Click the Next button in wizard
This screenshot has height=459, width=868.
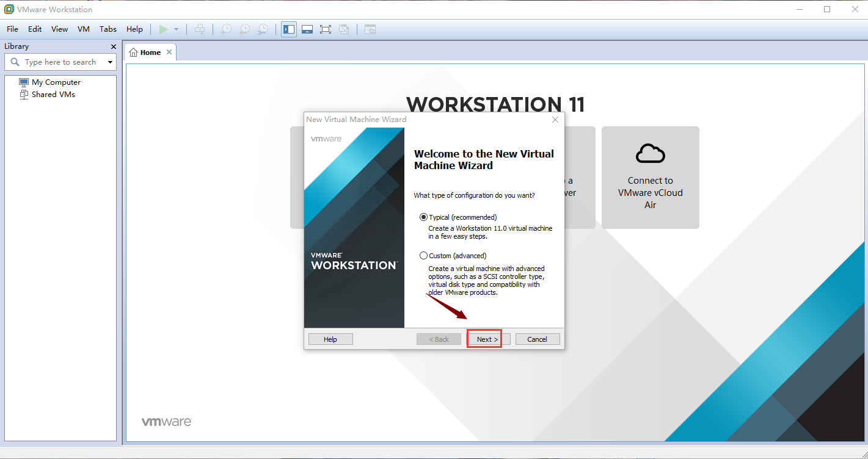point(487,339)
